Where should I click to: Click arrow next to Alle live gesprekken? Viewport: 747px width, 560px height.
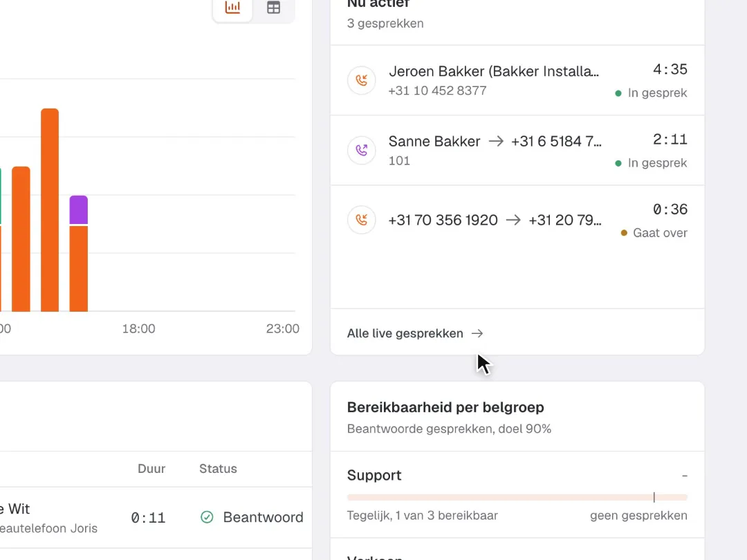tap(477, 333)
